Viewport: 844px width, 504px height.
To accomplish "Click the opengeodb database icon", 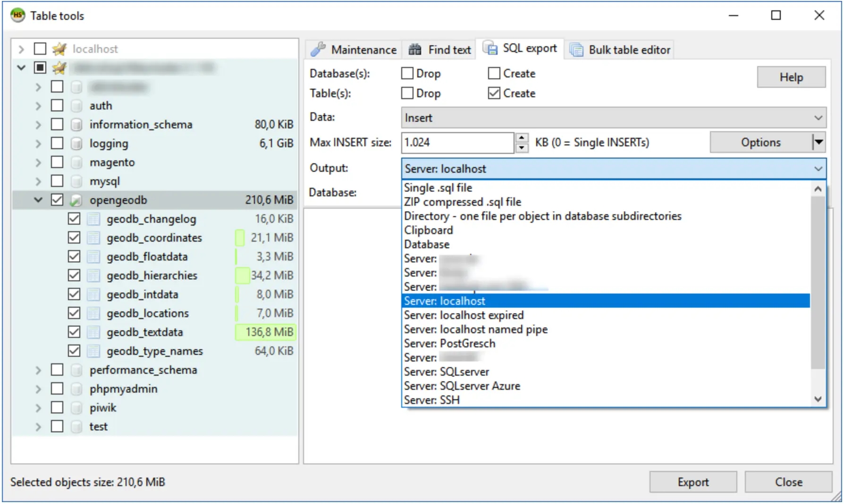I will [x=76, y=200].
